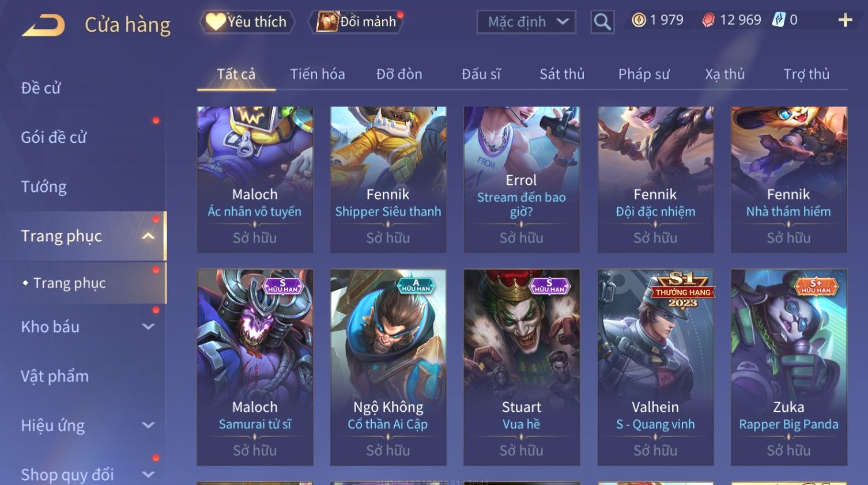Screen dimensions: 868x485
Task: Switch to the Sát thủ tab
Action: 562,74
